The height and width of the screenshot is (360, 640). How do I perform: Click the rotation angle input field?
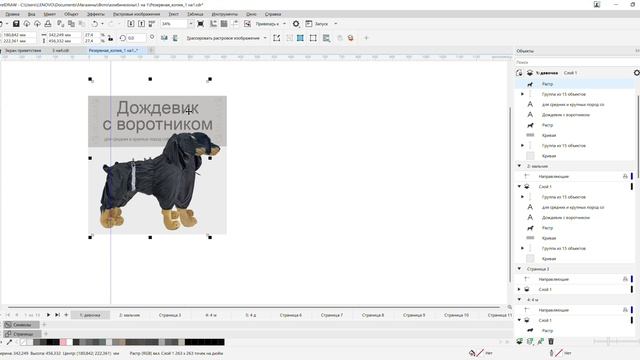tap(136, 38)
